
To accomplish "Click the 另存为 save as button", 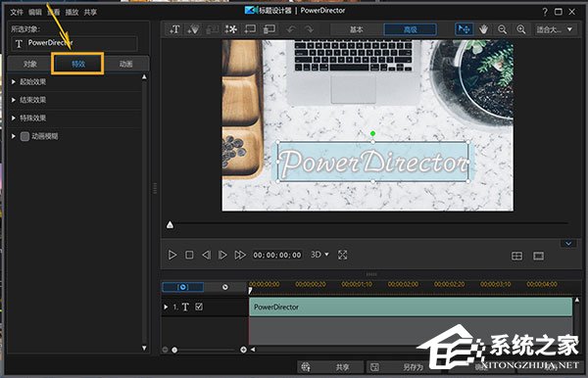I will pos(401,367).
